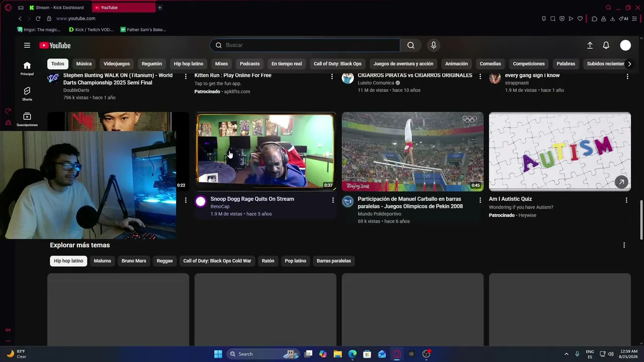This screenshot has height=362, width=644.
Task: Open the Opera AI assistant button
Action: (x=624, y=19)
